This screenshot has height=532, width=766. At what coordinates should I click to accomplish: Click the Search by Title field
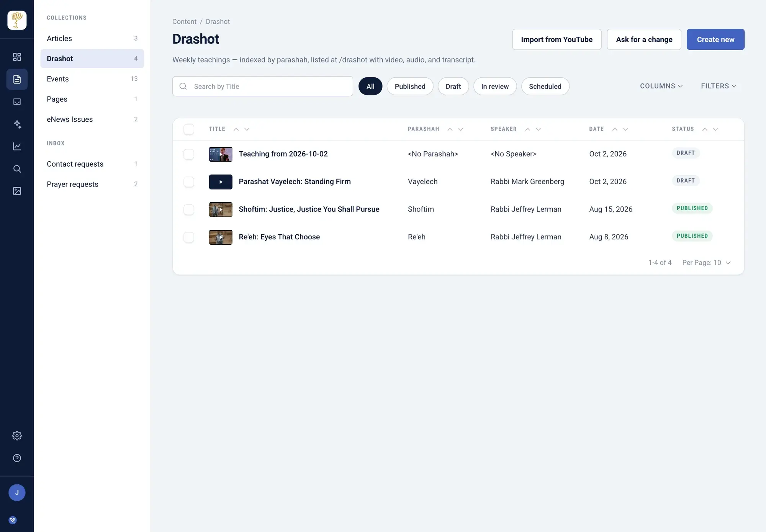click(263, 86)
